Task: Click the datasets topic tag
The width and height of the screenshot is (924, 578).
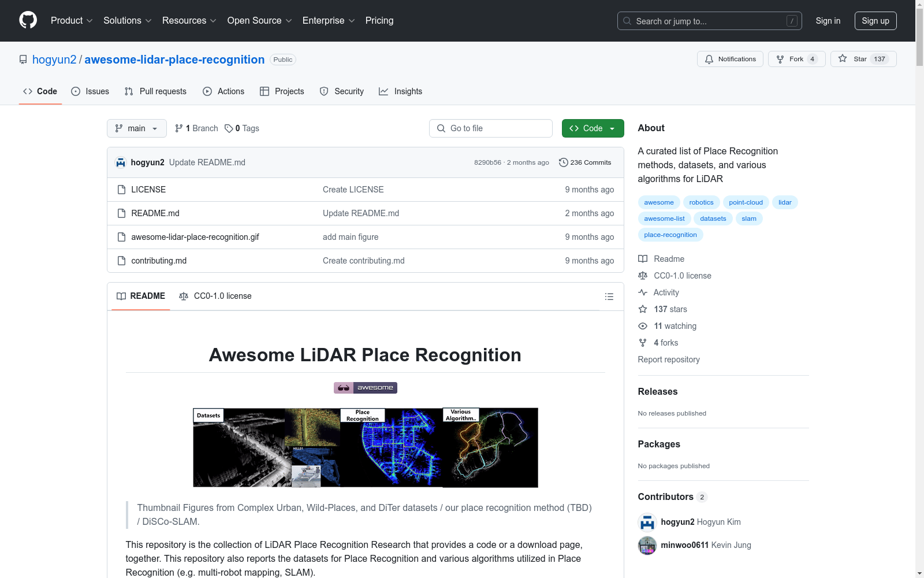Action: click(713, 218)
